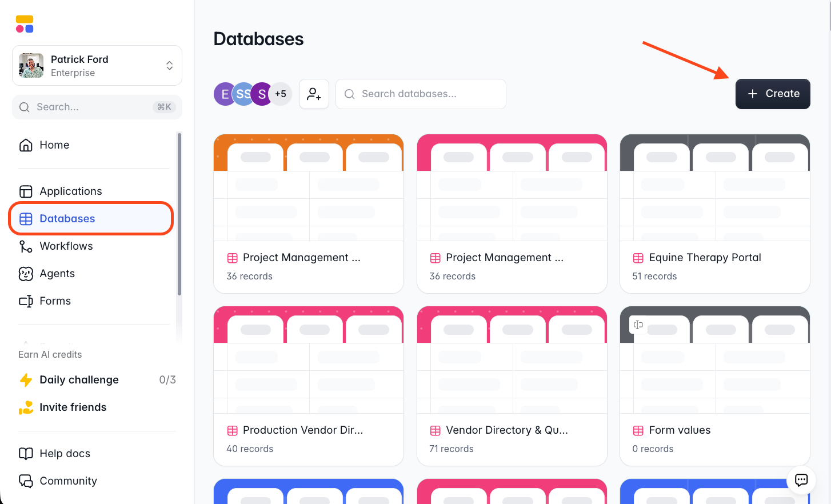Click the Help docs book icon
The width and height of the screenshot is (831, 504).
click(26, 454)
